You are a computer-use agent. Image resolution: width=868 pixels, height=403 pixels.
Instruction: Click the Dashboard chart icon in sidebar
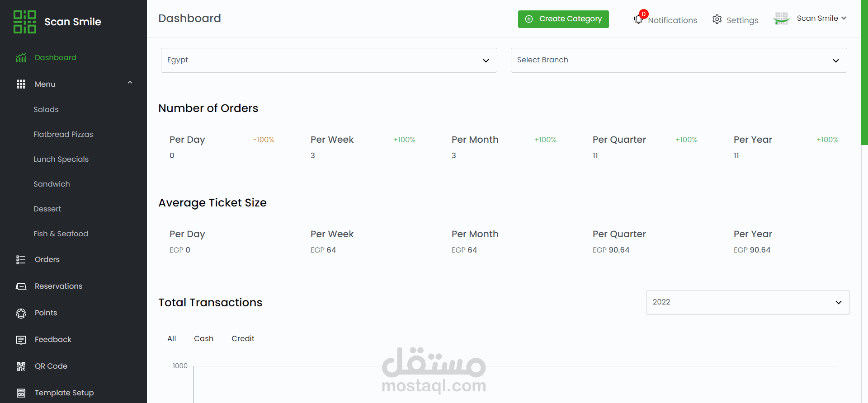[x=21, y=58]
